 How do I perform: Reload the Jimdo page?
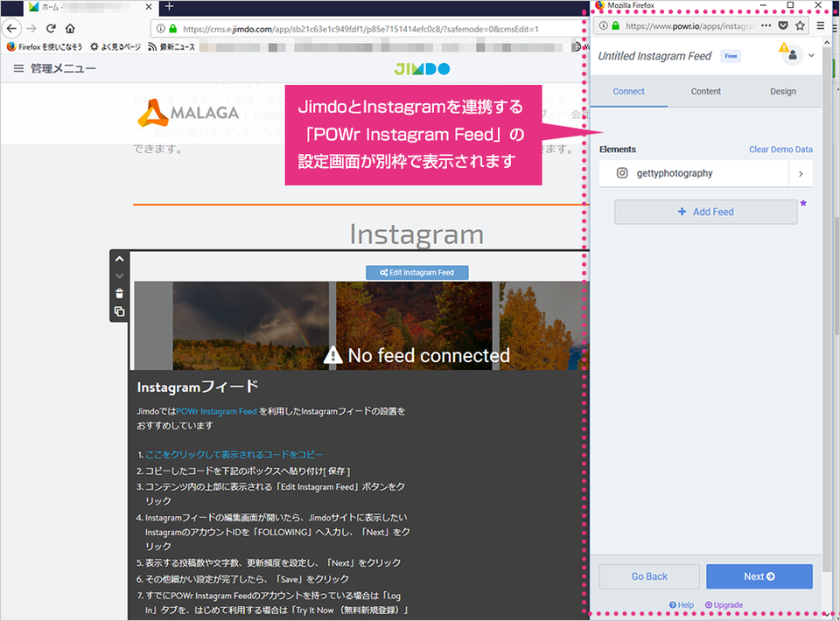tap(51, 28)
